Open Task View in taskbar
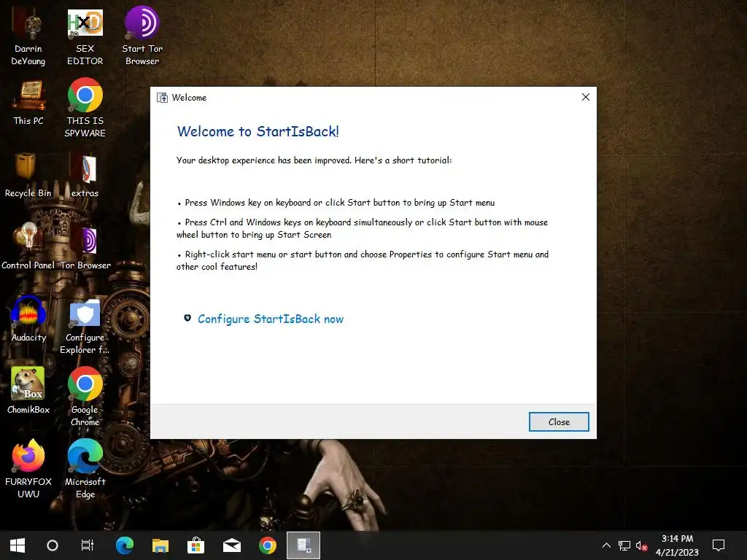The width and height of the screenshot is (747, 560). [x=88, y=545]
